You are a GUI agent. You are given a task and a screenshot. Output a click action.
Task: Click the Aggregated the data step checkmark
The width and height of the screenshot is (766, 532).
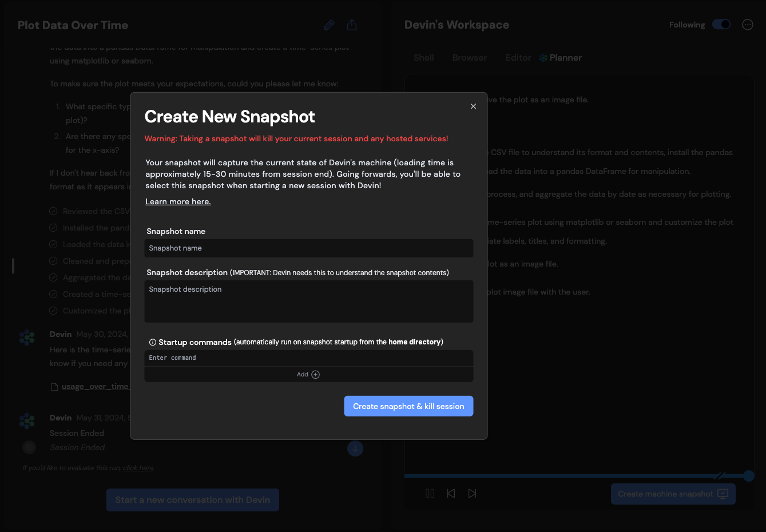tap(53, 277)
